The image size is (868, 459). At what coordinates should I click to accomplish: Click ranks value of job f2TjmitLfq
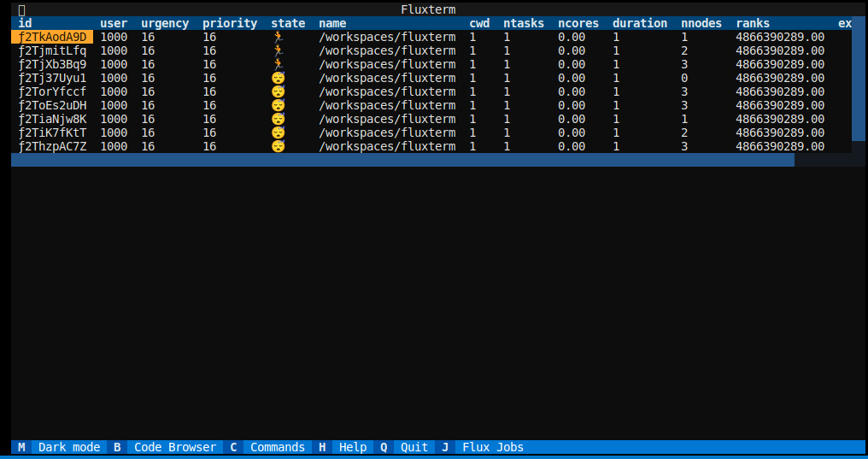pos(780,51)
